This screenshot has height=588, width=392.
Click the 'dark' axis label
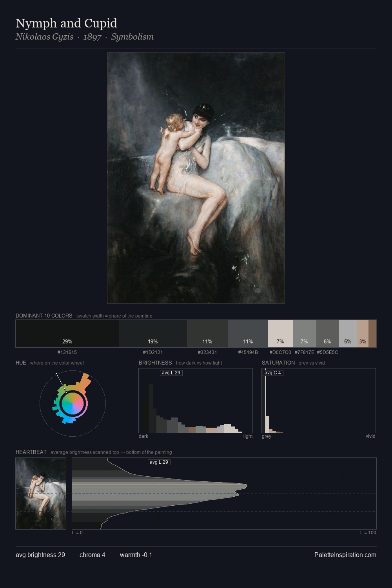pos(143,436)
